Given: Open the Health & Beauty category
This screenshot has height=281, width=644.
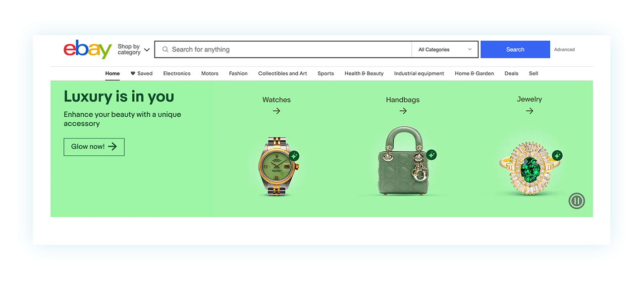Looking at the screenshot, I should 364,73.
